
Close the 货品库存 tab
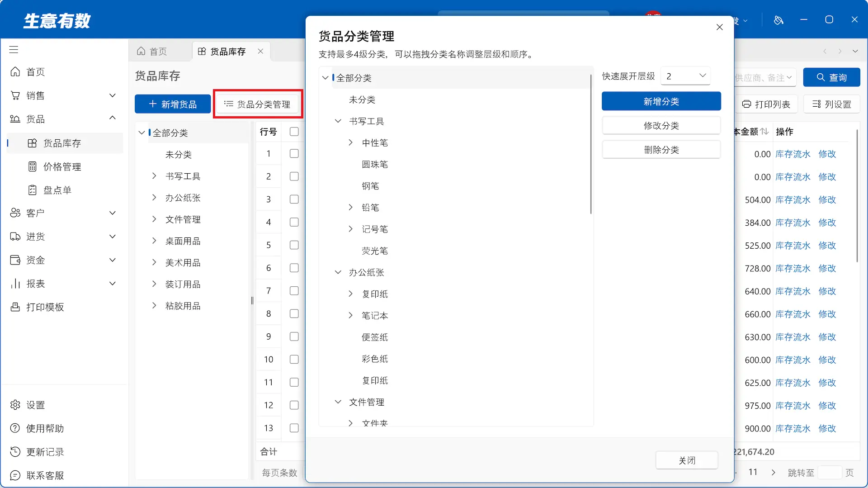tap(260, 51)
